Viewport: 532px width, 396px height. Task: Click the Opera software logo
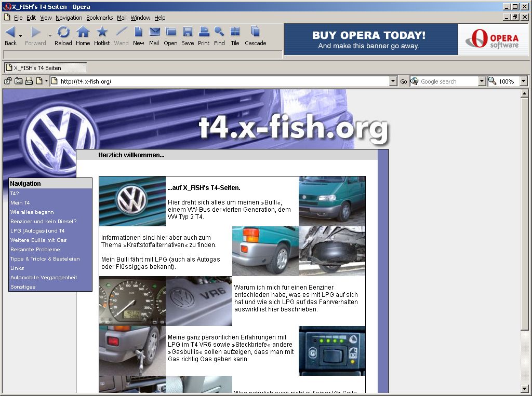493,39
